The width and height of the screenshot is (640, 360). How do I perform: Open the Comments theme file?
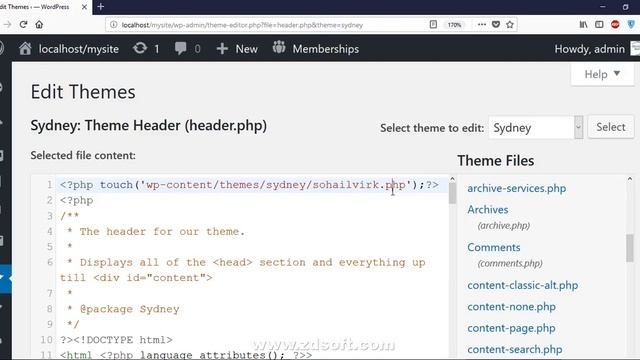[x=493, y=247]
